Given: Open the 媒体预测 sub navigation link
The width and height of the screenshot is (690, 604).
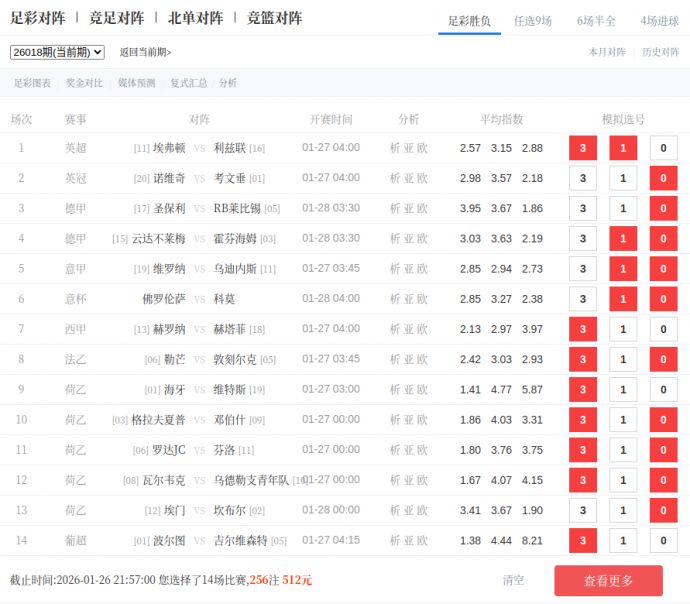Looking at the screenshot, I should pos(136,83).
